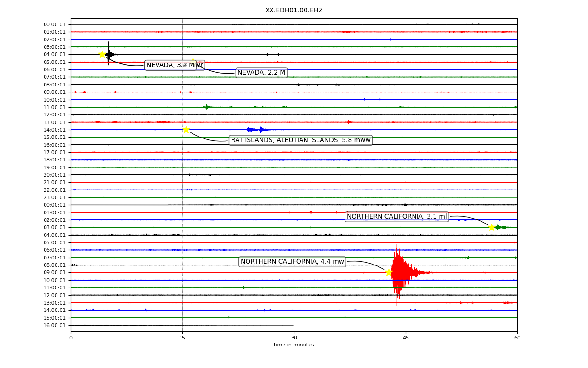Click the 00:00:01 first trace time label

(x=55, y=24)
